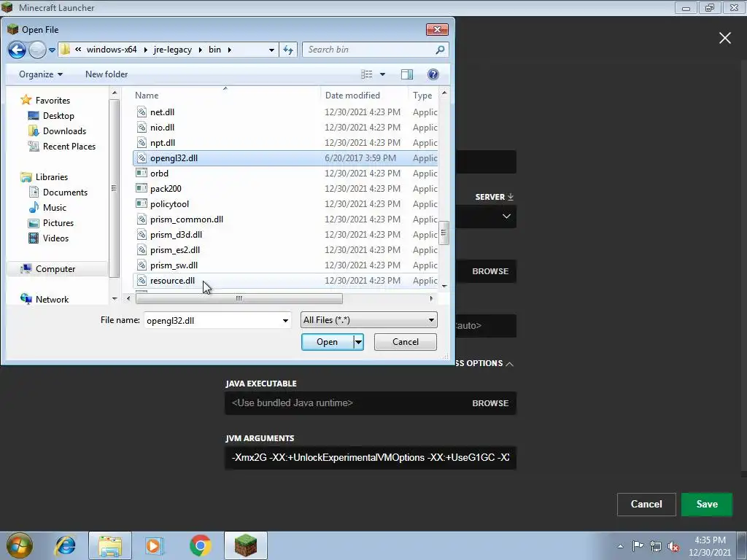
Task: Select Libraries in navigation pane
Action: 52,176
